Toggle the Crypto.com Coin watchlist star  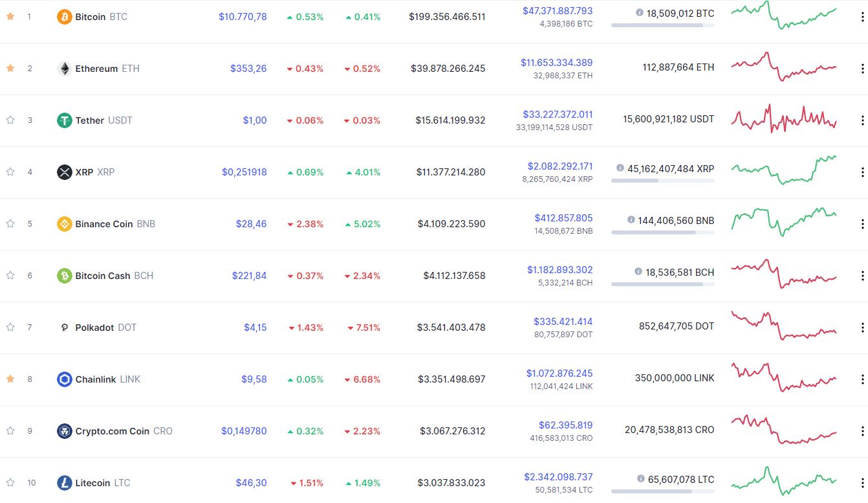[x=10, y=430]
